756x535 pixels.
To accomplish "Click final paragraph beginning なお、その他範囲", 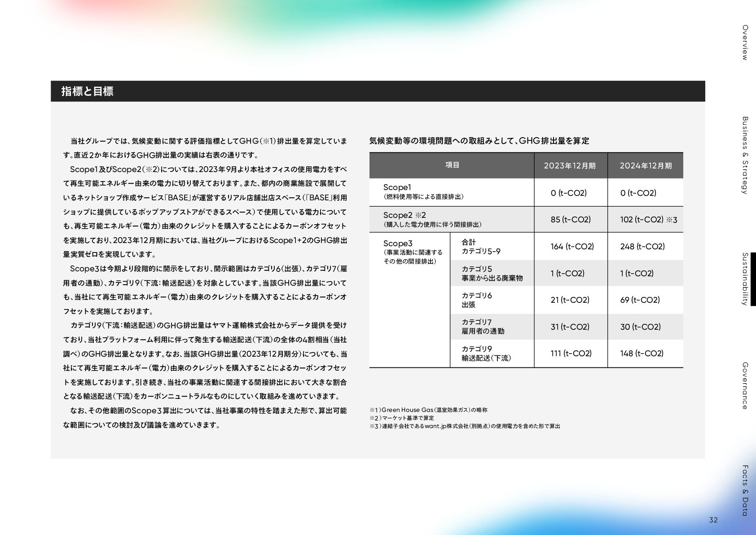I will 205,418.
